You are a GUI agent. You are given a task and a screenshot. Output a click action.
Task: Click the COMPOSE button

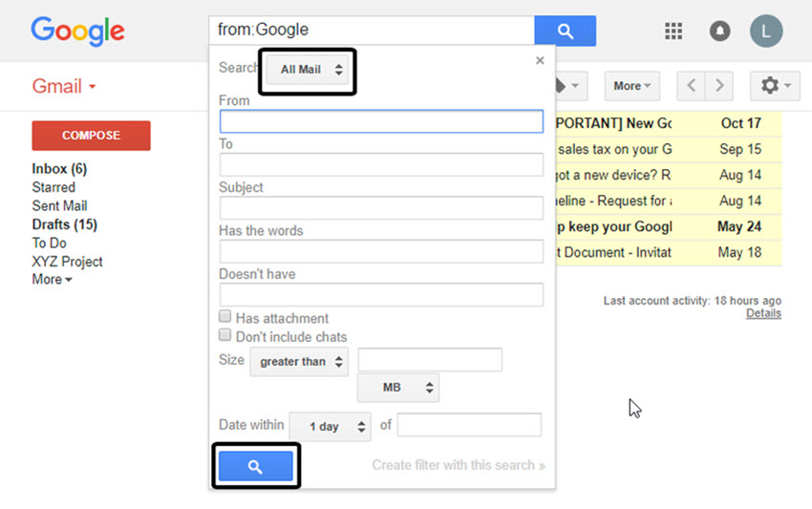tap(91, 136)
